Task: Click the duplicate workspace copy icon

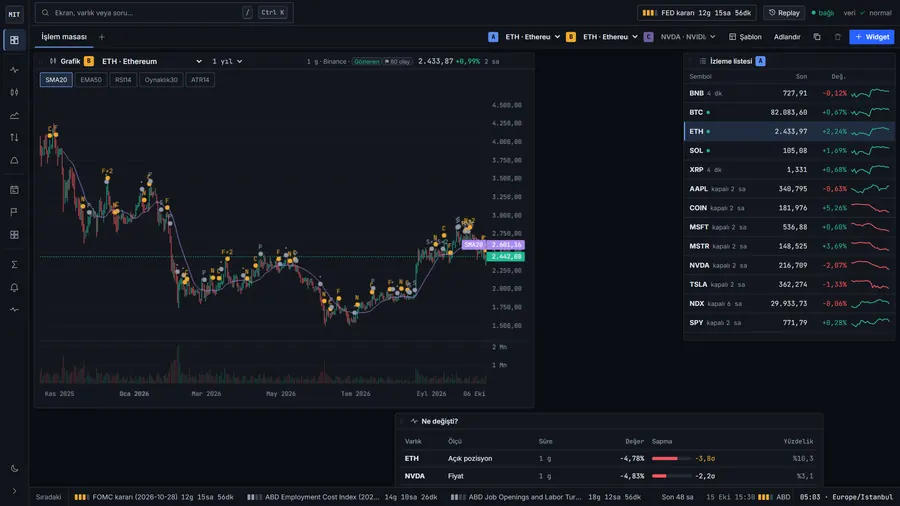Action: point(817,37)
